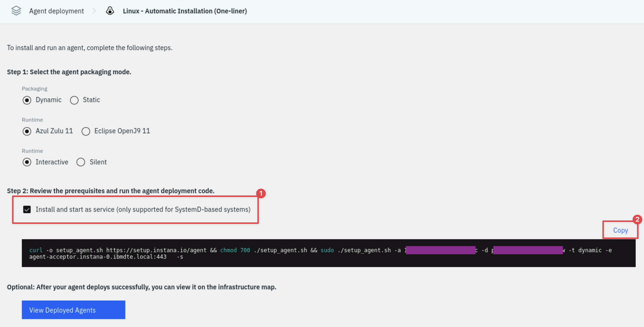Screen dimensions: 644x327
Task: Click the Runtime label above Azul Zulu
Action: [x=32, y=120]
